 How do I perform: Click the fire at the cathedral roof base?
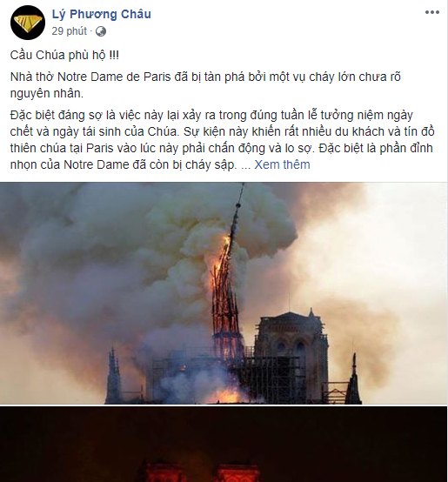coord(227,395)
